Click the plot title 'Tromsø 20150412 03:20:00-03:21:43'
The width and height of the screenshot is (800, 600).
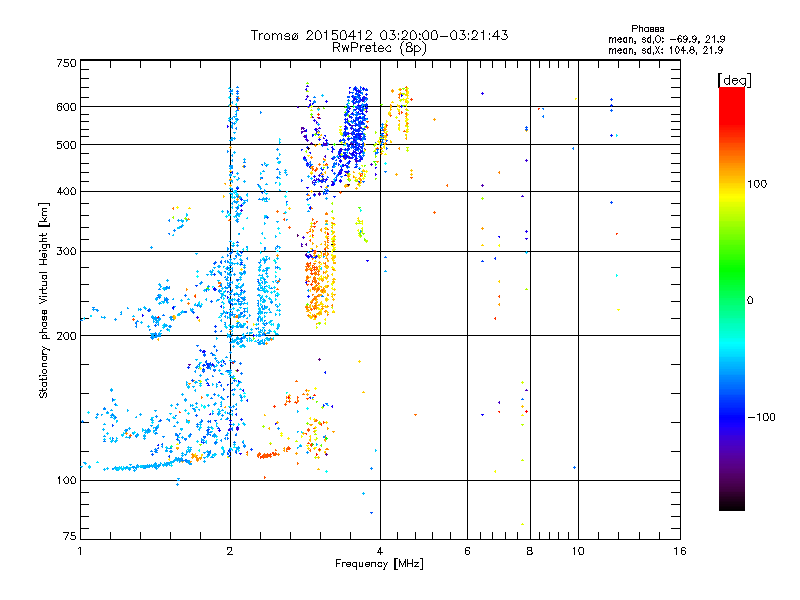coord(379,35)
